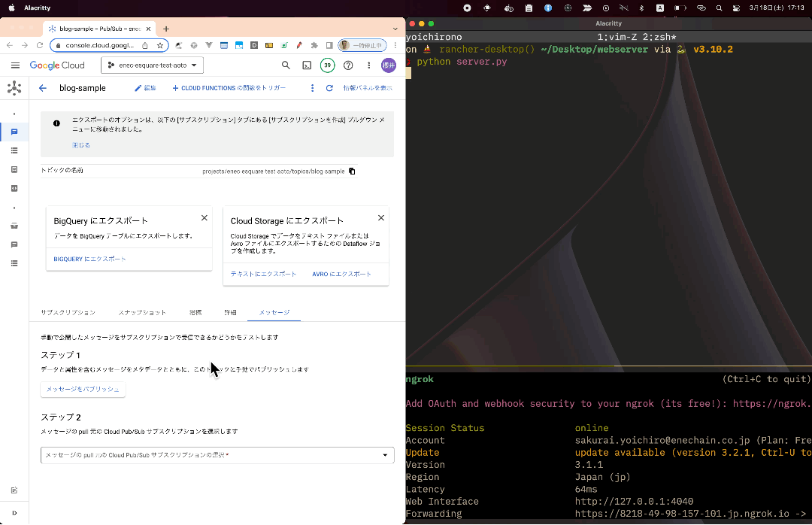Refresh the topic using the blue refresh icon
Viewport: 812px width, 525px height.
[x=329, y=88]
